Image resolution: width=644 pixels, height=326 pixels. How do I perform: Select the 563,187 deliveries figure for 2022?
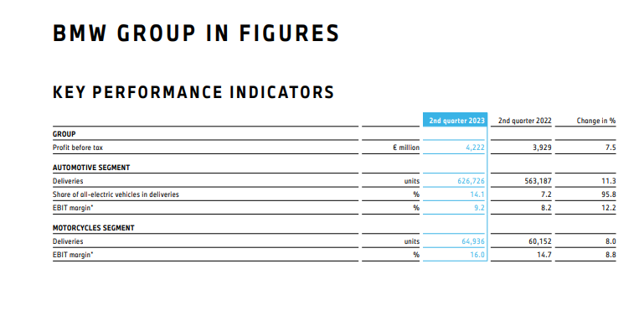(x=538, y=181)
